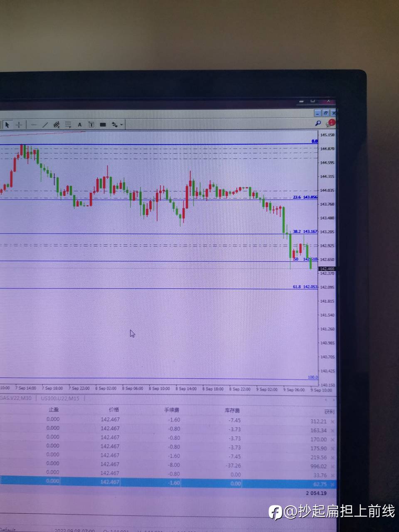The image size is (399, 532).
Task: Click the 140.150 price scale label
Action: click(327, 385)
